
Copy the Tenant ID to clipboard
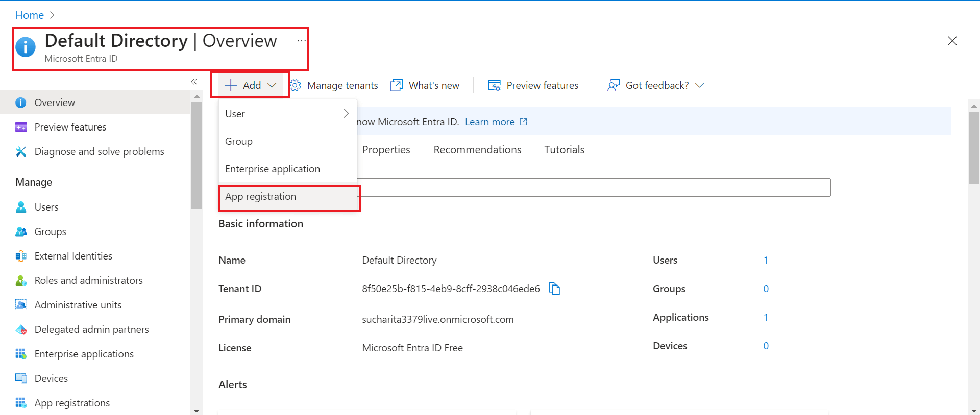(554, 289)
